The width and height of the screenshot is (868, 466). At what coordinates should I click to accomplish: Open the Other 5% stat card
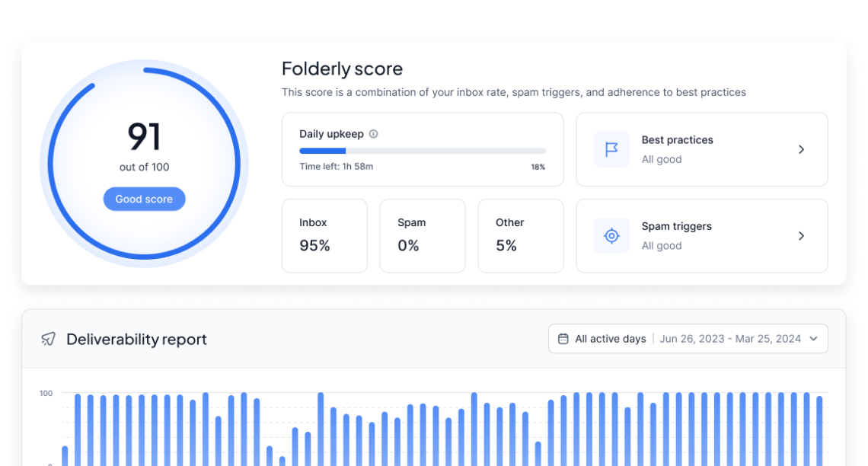tap(520, 235)
